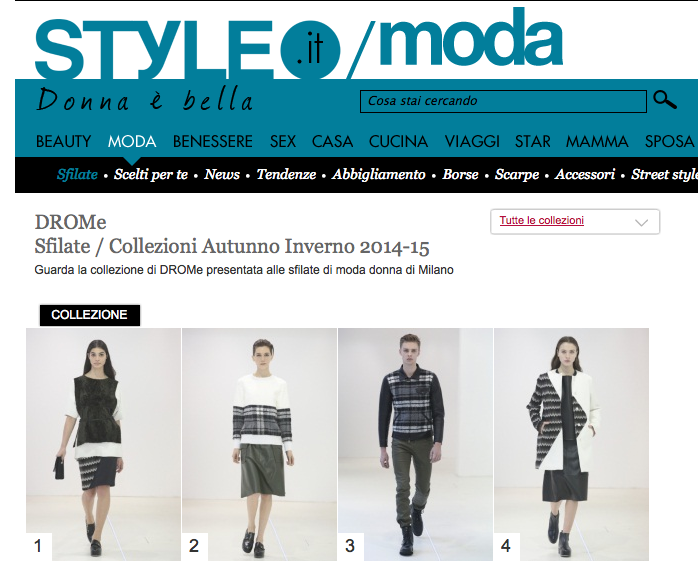
Task: Open the Borse category link
Action: (460, 174)
